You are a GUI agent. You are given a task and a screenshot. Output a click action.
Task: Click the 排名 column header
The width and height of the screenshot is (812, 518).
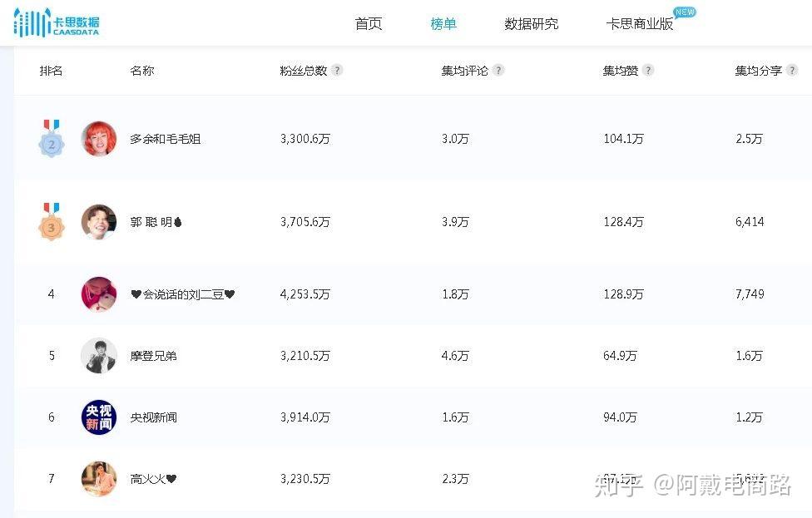[x=52, y=71]
